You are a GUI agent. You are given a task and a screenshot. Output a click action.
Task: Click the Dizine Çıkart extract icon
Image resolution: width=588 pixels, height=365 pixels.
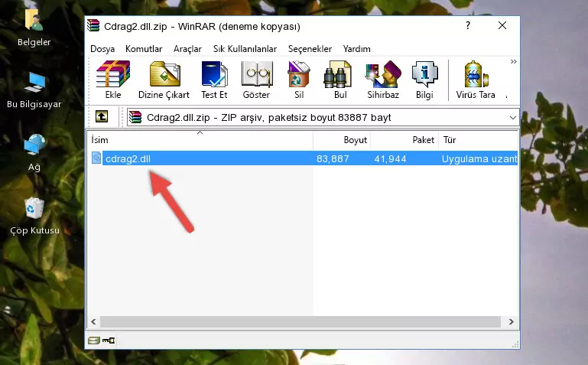164,79
